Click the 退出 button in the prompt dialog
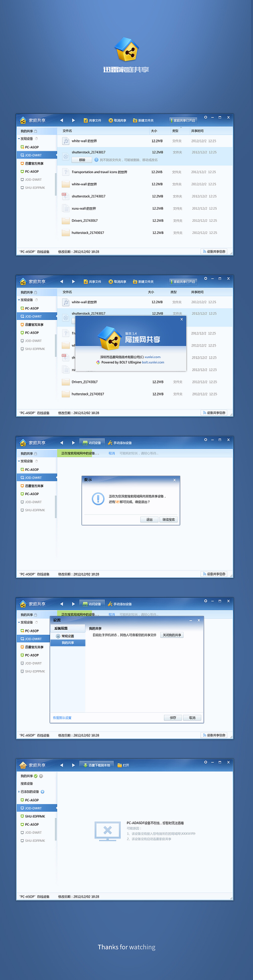Screen dimensions: 253x980 pos(149,519)
